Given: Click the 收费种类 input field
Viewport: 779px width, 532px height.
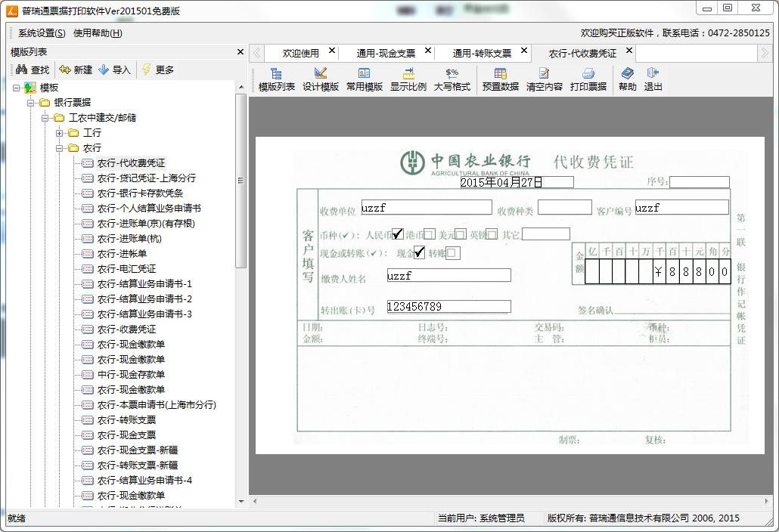Looking at the screenshot, I should 565,208.
